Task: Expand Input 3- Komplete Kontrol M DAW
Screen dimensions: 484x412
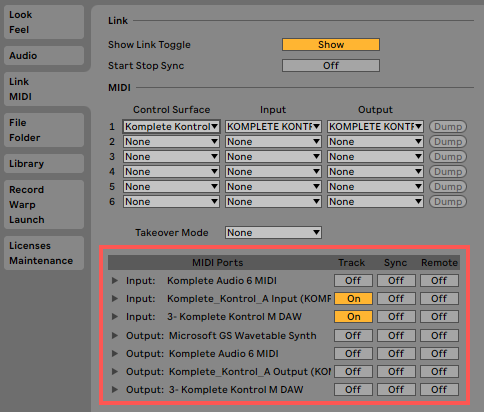Action: [115, 317]
